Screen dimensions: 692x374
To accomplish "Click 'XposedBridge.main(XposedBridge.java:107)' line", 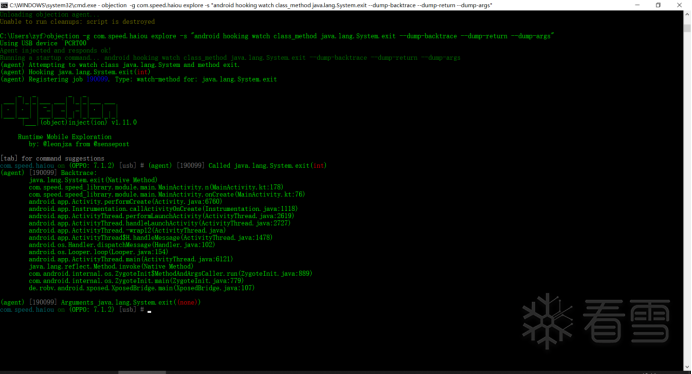I will [x=142, y=288].
